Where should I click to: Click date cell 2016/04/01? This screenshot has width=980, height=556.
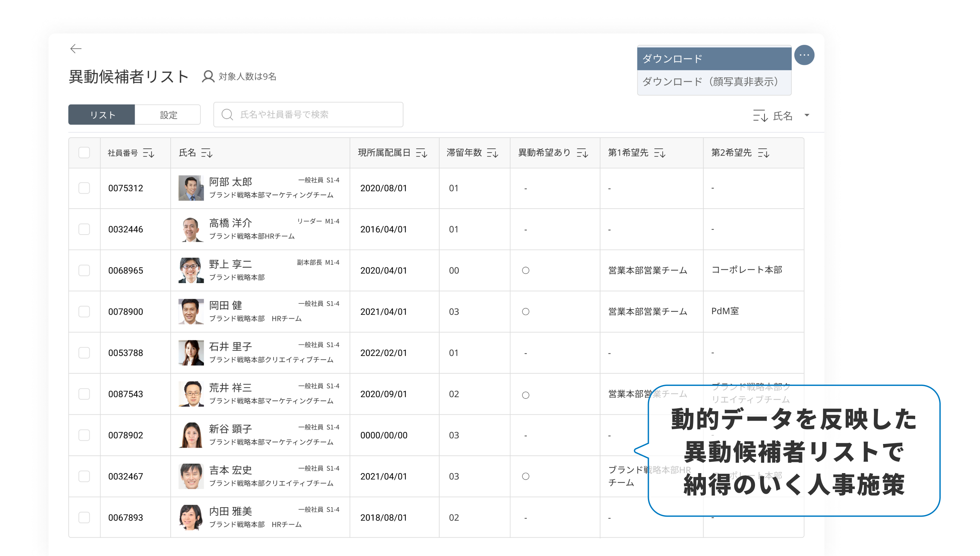click(x=383, y=229)
